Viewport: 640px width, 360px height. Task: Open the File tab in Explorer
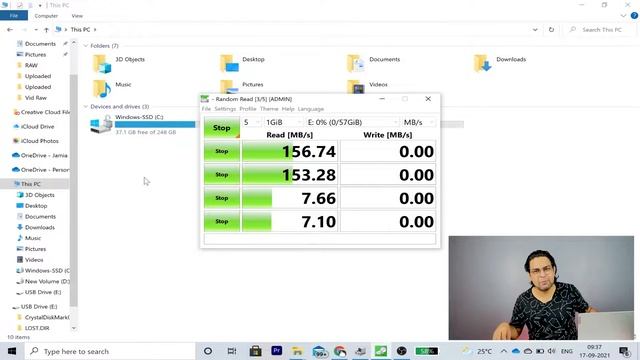(14, 16)
